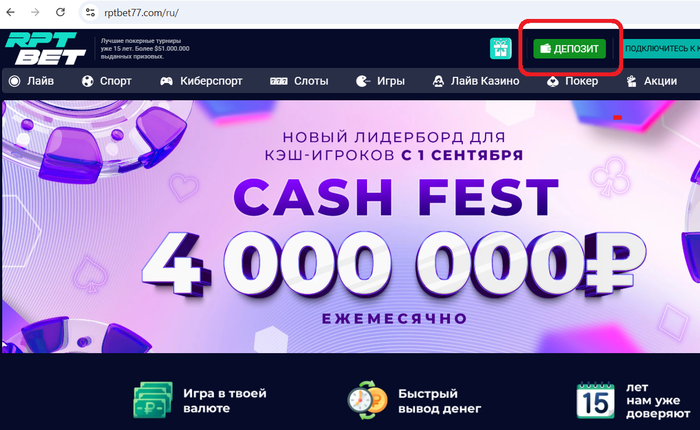
Task: Click the ПОДКЛЮЧИТЕСЬ К button
Action: coord(661,48)
